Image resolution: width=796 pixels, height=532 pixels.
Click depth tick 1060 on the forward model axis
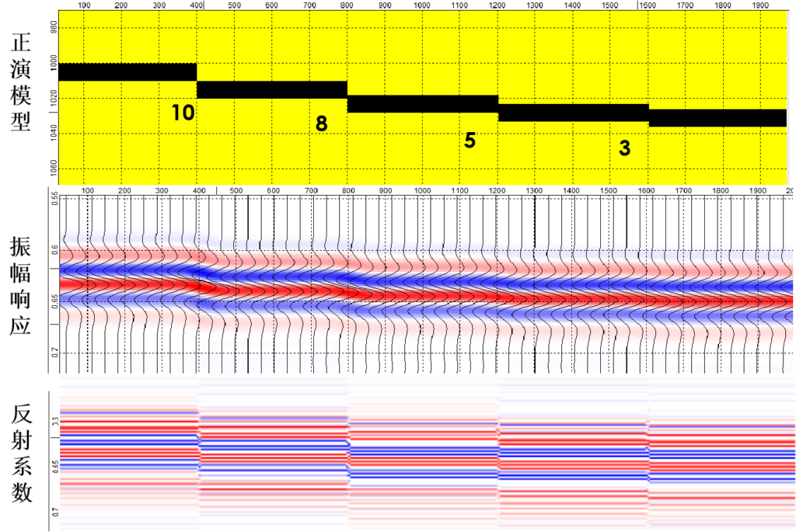54,168
